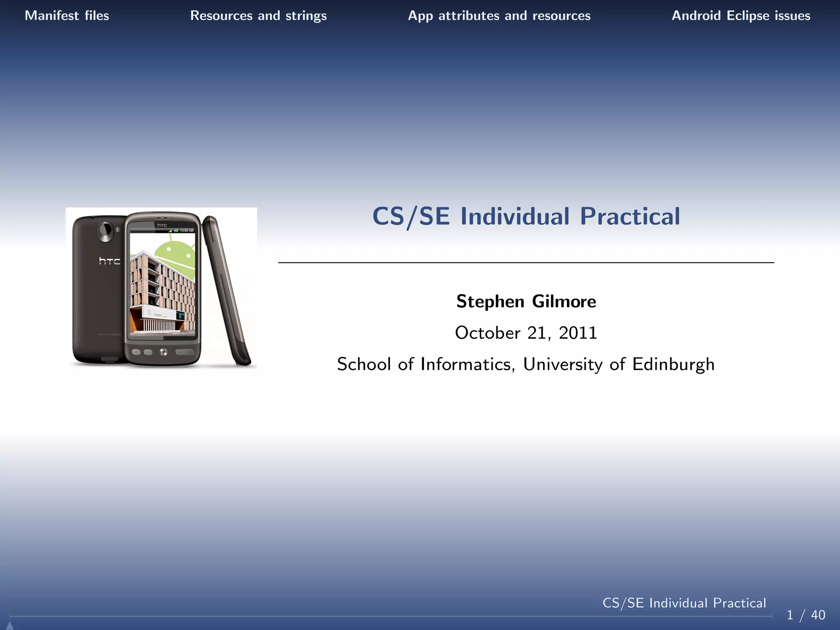Click the HTC phone image
The height and width of the screenshot is (630, 840).
point(161,288)
